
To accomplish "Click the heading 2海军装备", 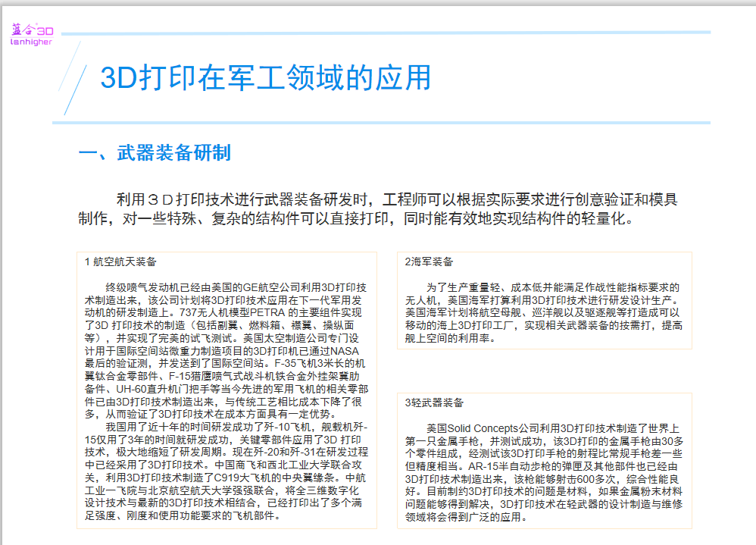I will coord(429,262).
